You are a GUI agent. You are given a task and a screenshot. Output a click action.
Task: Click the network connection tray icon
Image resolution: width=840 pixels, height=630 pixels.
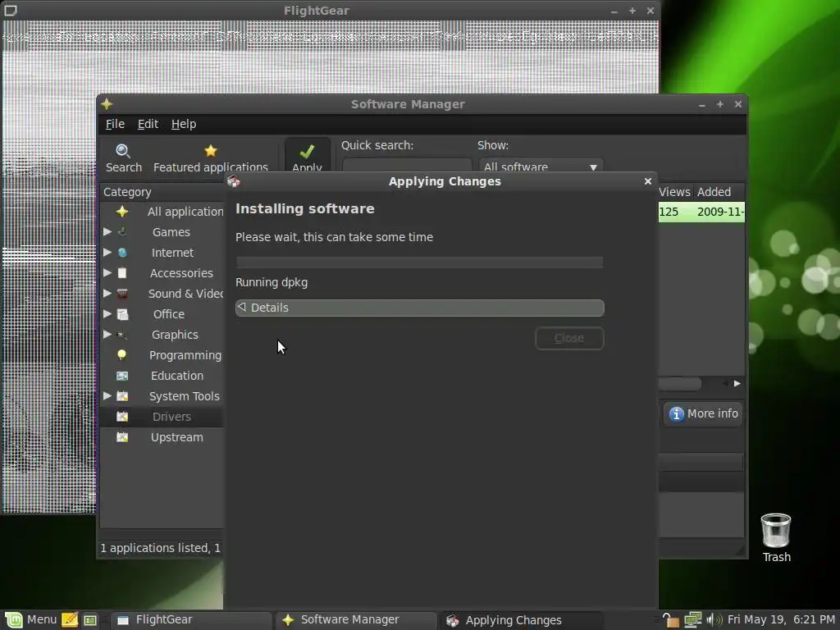tap(692, 620)
